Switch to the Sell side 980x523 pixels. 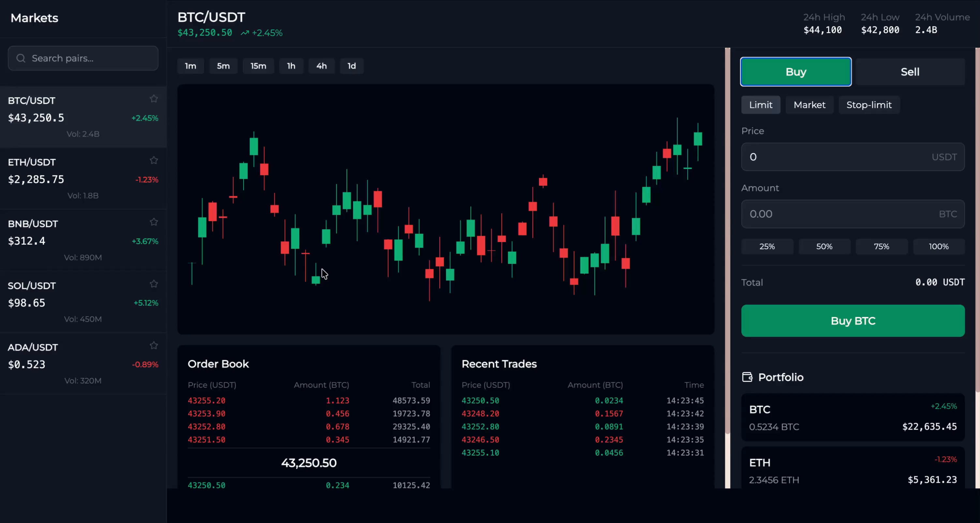point(910,71)
